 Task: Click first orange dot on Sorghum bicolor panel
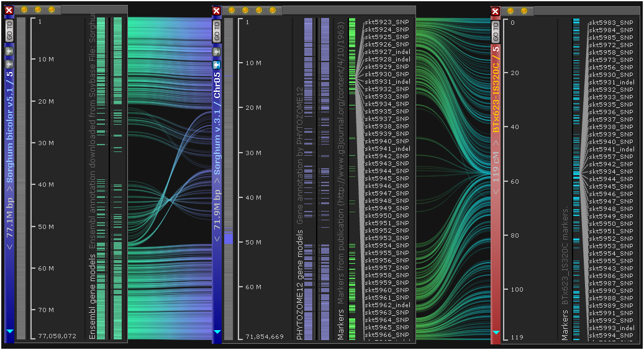point(24,10)
